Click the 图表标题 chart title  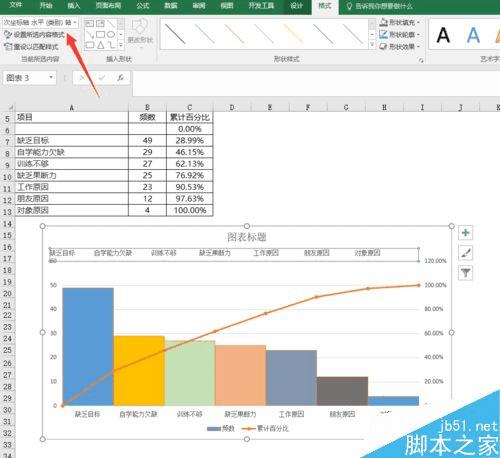[247, 237]
